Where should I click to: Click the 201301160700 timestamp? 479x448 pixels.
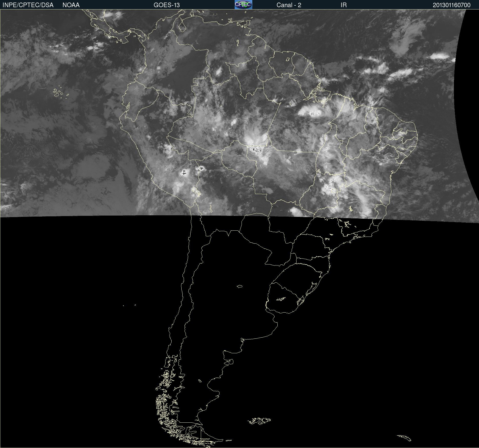click(452, 5)
